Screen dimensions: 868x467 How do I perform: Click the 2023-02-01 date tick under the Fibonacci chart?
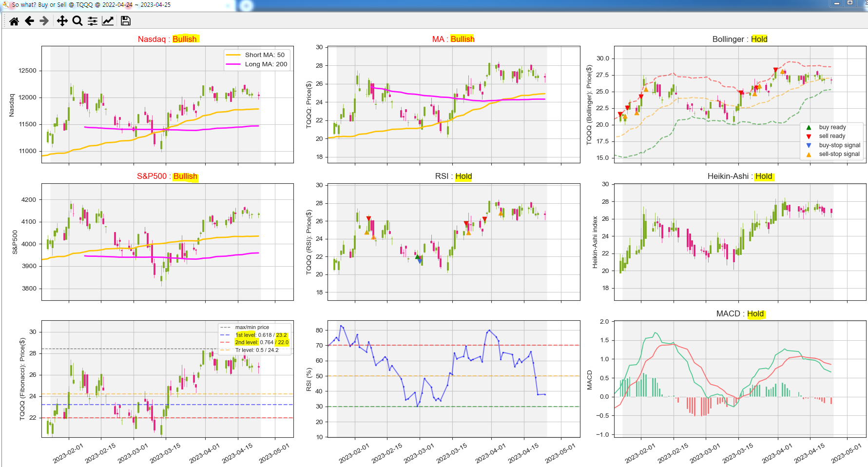pyautogui.click(x=68, y=453)
